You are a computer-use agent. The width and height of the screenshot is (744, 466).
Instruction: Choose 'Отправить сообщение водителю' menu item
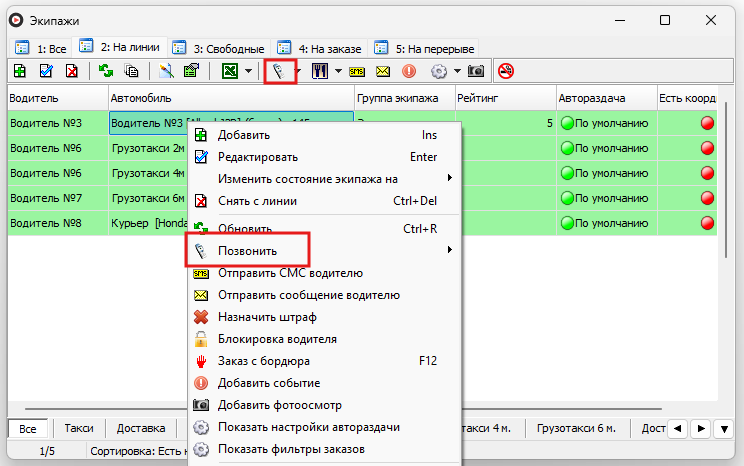(x=325, y=295)
